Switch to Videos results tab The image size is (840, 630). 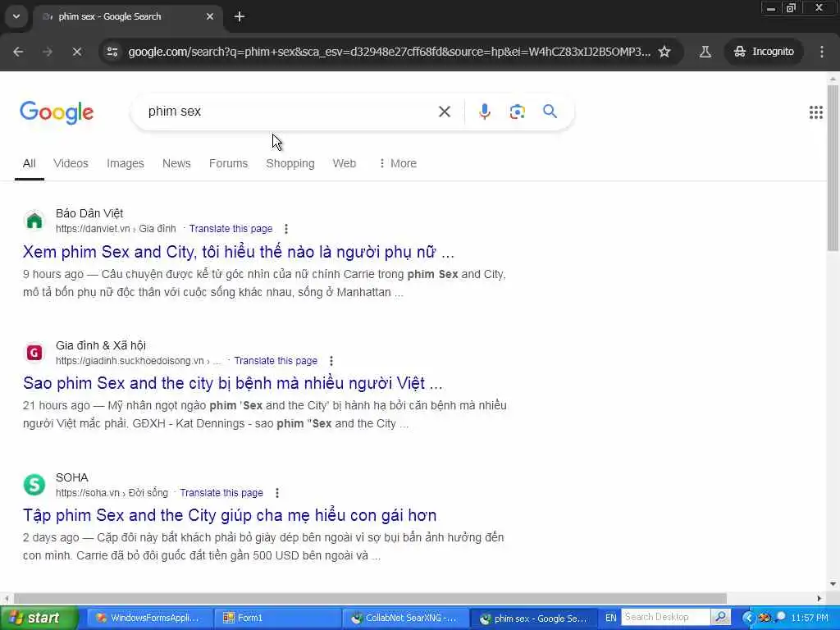click(71, 163)
